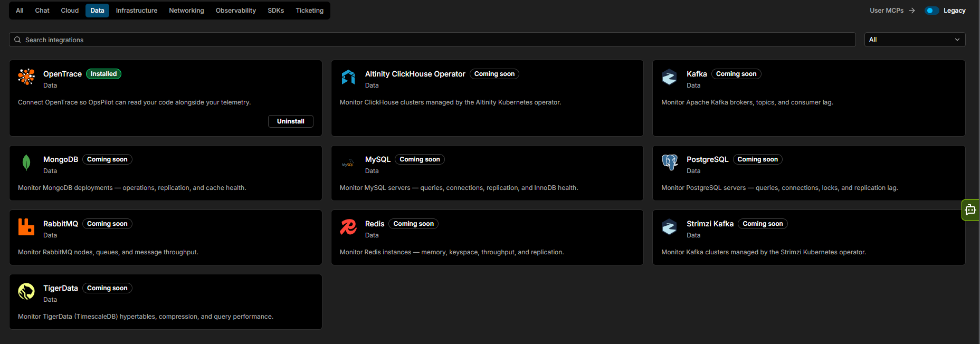Switch to the Infrastructure tab
Image resolution: width=980 pixels, height=344 pixels.
point(137,11)
